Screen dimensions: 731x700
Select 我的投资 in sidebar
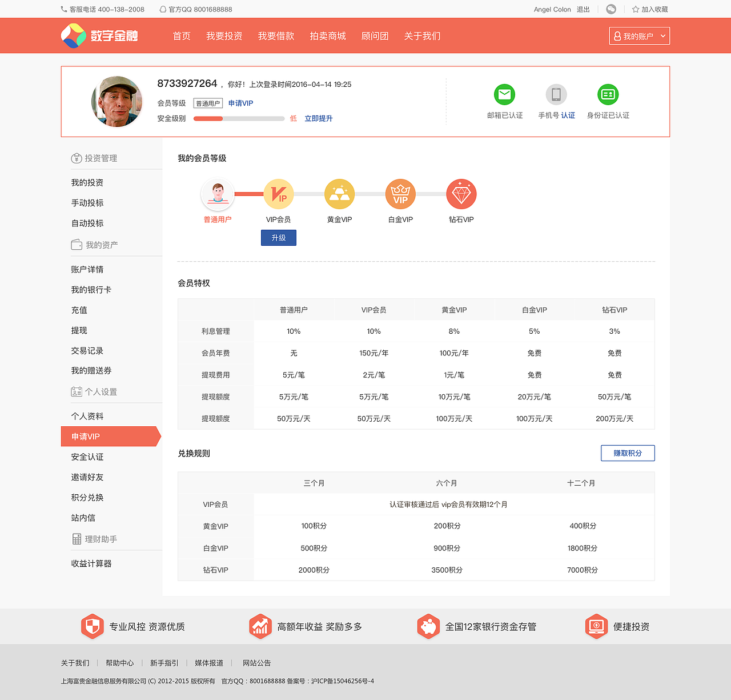[x=87, y=182]
